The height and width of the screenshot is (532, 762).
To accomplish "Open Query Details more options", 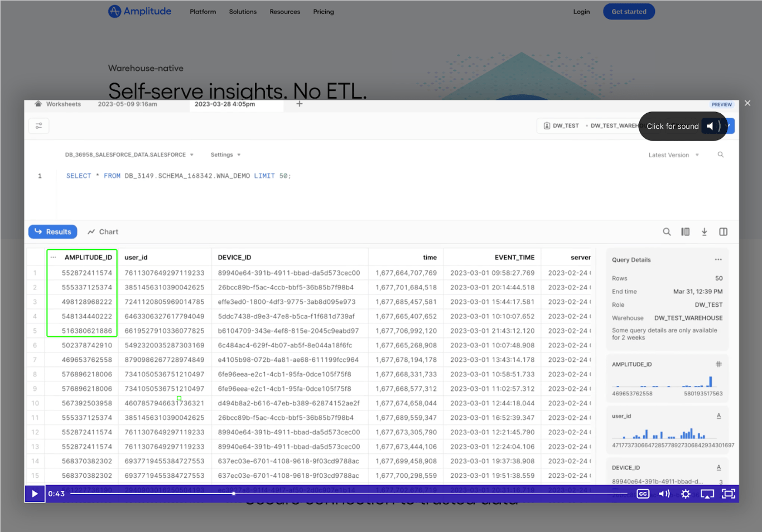I will [718, 260].
